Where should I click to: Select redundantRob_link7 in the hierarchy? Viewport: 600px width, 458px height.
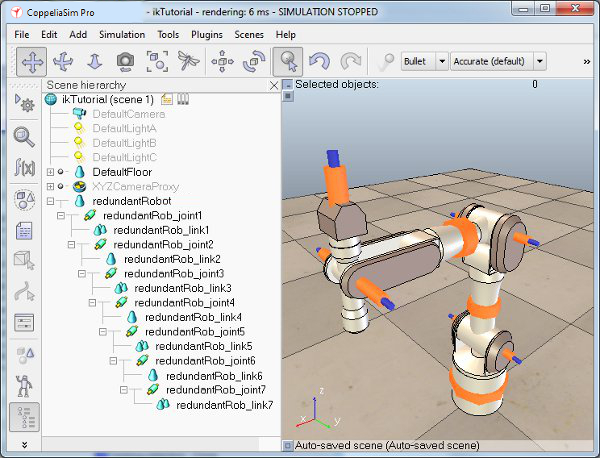[x=225, y=405]
